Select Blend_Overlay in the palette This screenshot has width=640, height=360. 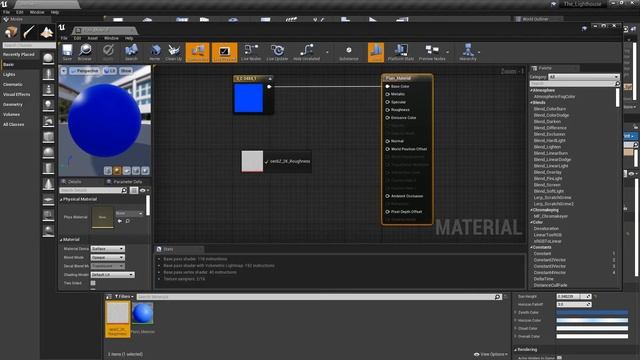click(x=547, y=172)
